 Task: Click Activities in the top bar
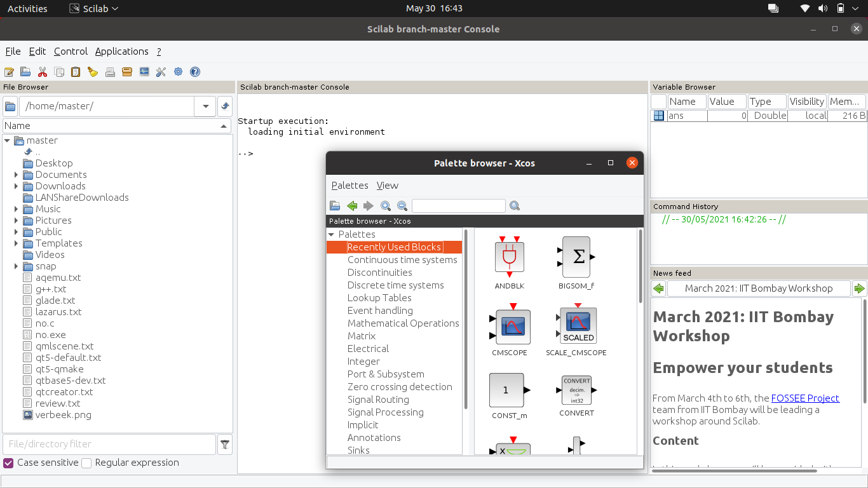(x=27, y=9)
